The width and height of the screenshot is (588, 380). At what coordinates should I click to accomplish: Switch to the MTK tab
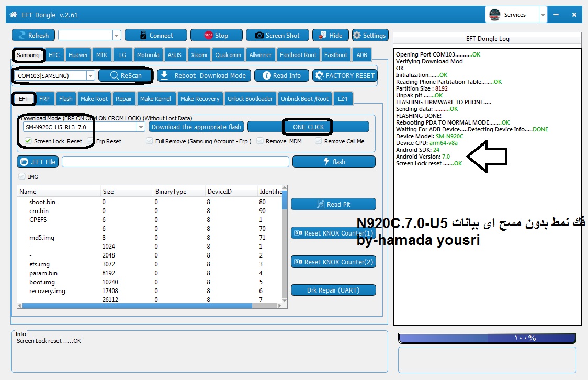pos(101,55)
